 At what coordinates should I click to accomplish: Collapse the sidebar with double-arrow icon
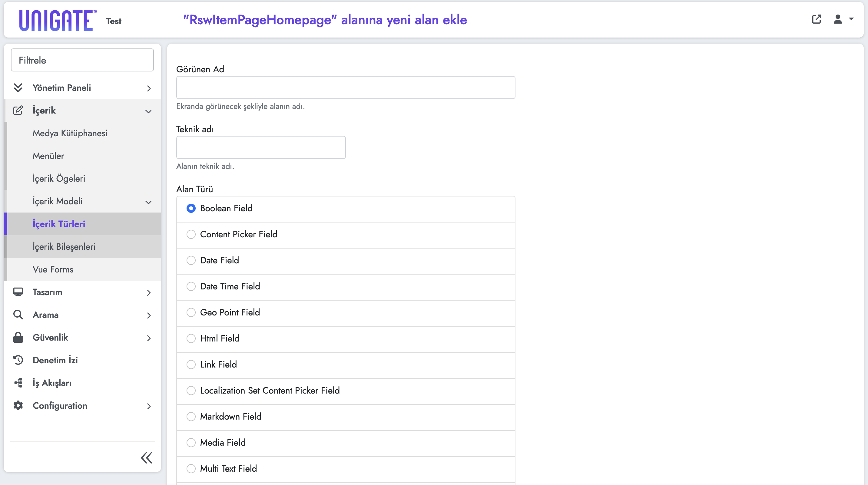click(147, 458)
